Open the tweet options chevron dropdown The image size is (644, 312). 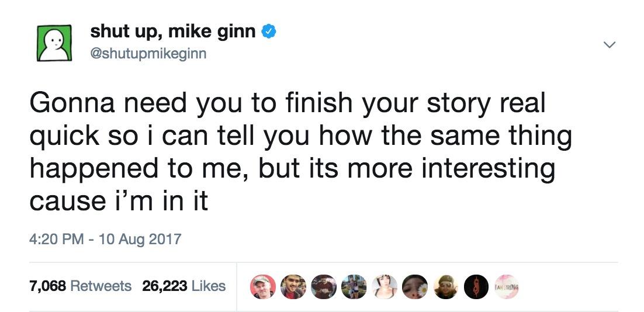(610, 45)
